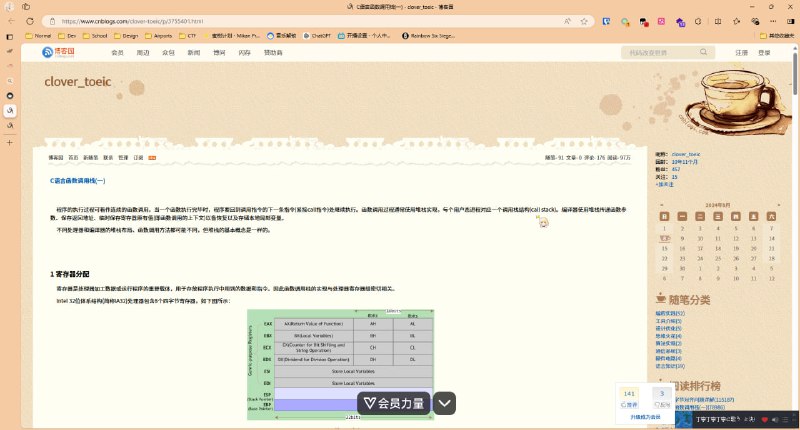Open the School bookmarks folder

95,36
